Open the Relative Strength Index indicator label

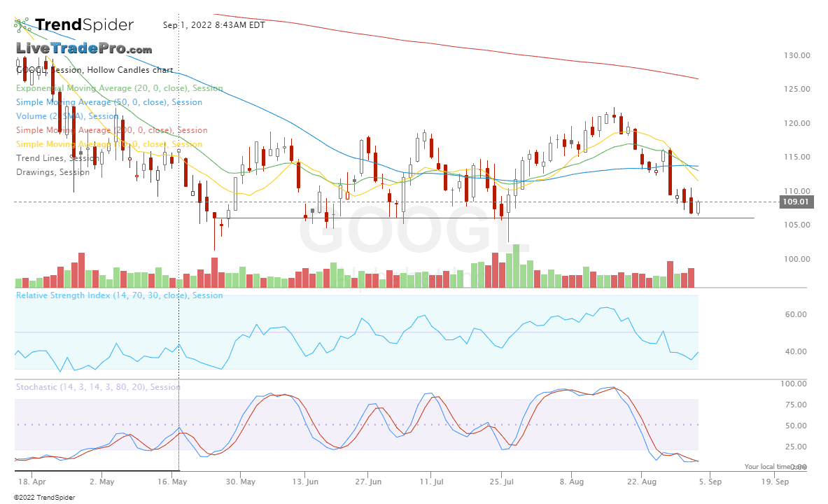coord(119,295)
